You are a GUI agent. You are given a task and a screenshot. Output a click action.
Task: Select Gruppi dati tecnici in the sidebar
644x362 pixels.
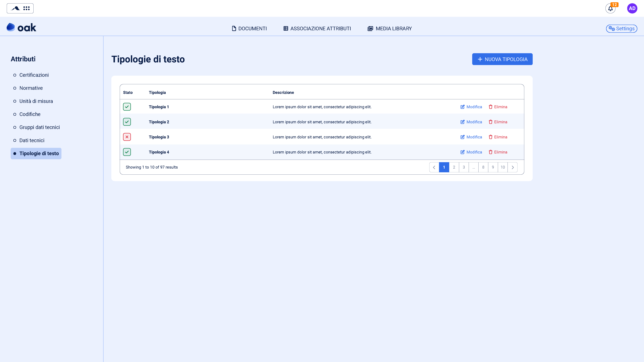(39, 127)
